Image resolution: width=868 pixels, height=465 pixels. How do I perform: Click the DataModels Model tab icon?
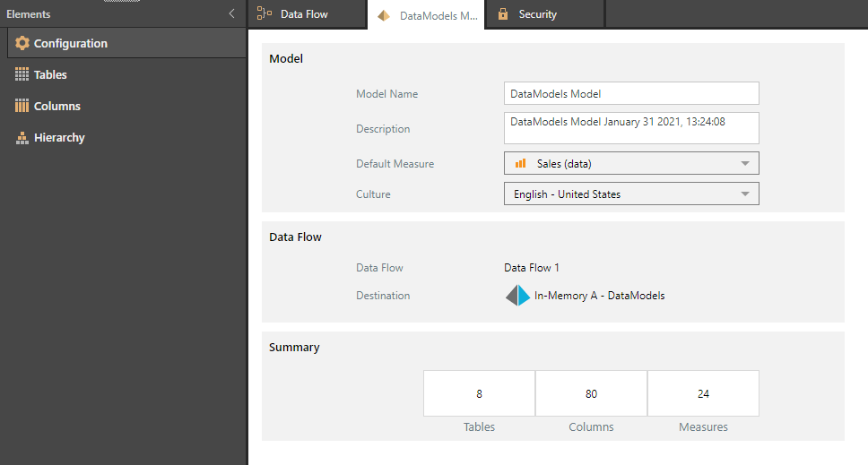point(384,15)
